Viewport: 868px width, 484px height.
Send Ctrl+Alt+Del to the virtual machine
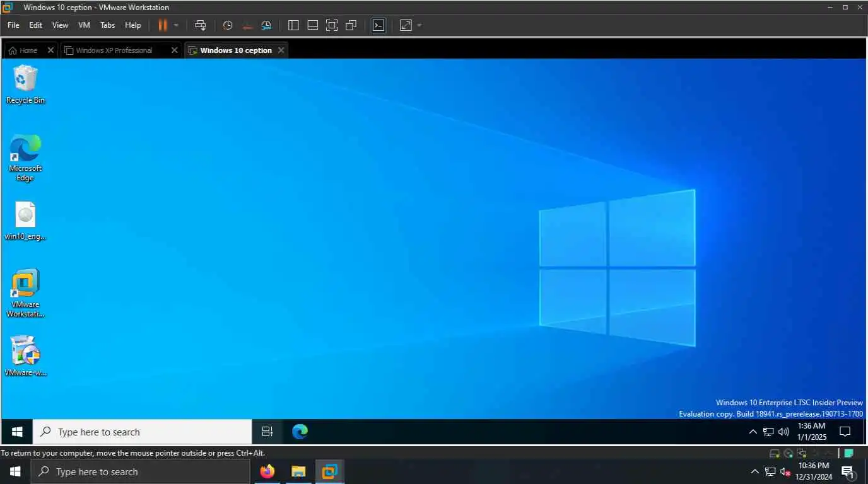[x=201, y=25]
